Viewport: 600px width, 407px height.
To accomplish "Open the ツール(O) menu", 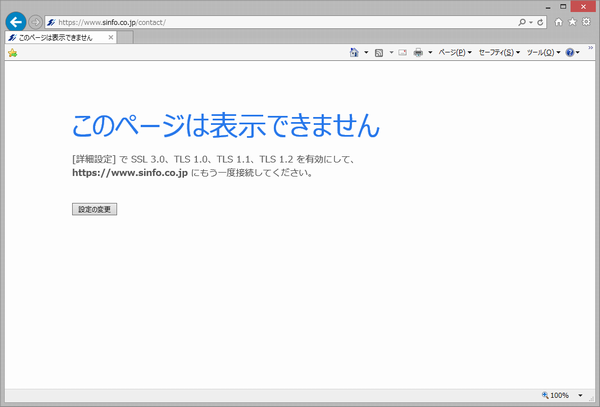I will [543, 52].
